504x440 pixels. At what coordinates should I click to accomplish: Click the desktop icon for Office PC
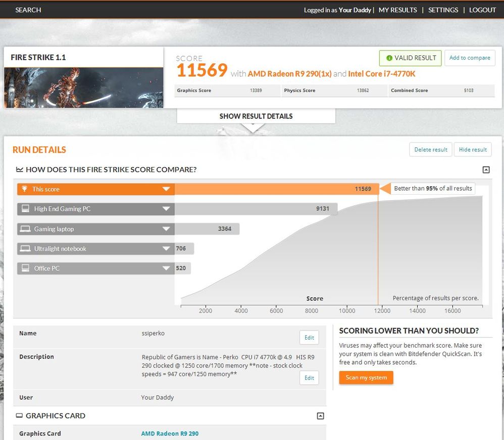coord(25,268)
